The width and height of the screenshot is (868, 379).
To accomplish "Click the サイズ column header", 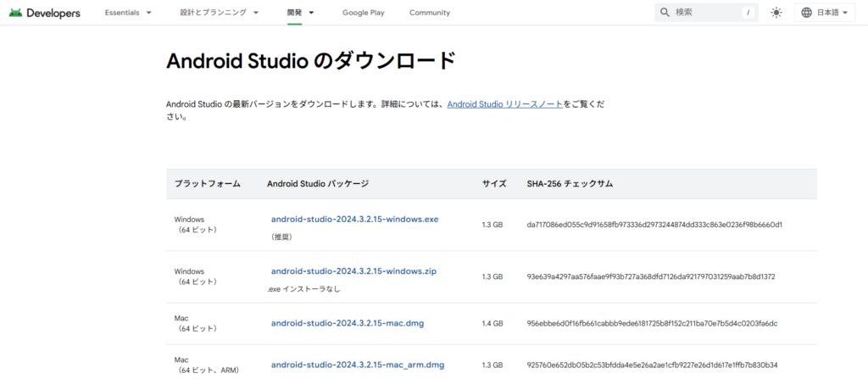I will click(x=494, y=184).
